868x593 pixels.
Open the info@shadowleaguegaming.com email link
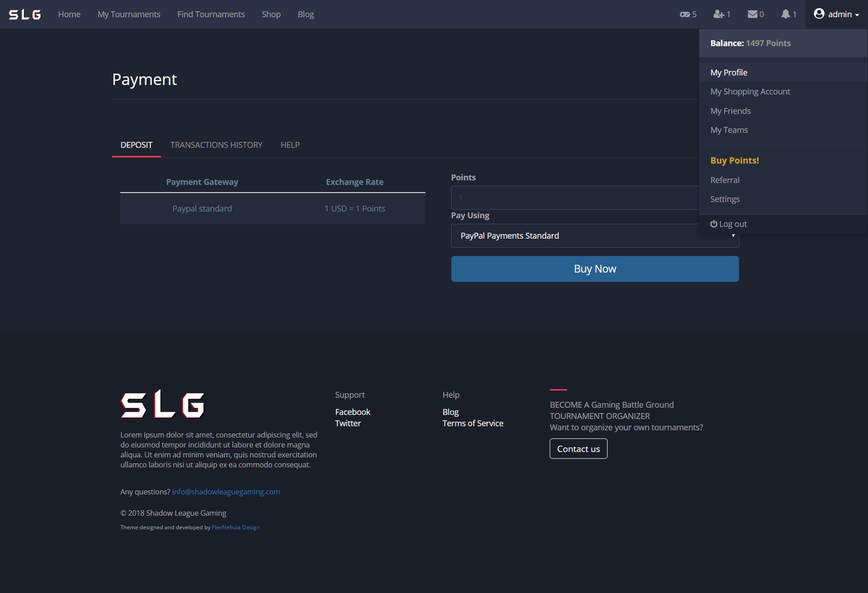(226, 492)
